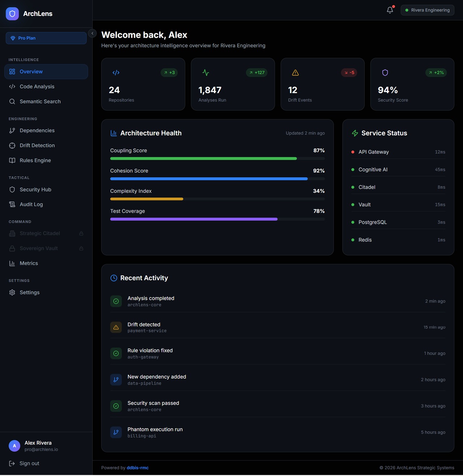Collapse the sidebar with the chevron button
The width and height of the screenshot is (463, 476).
92,33
